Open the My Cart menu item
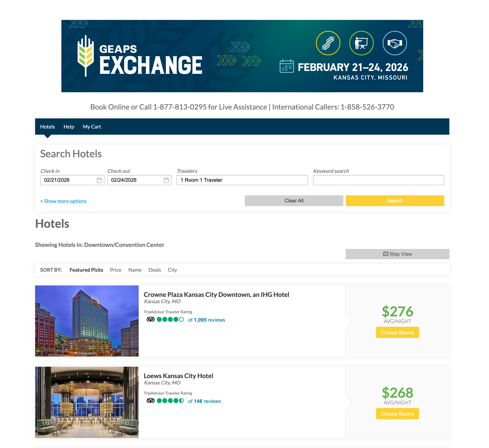 tap(92, 127)
